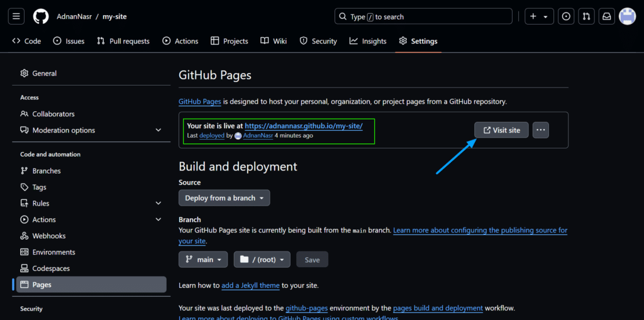Click the Tags icon in sidebar

25,187
